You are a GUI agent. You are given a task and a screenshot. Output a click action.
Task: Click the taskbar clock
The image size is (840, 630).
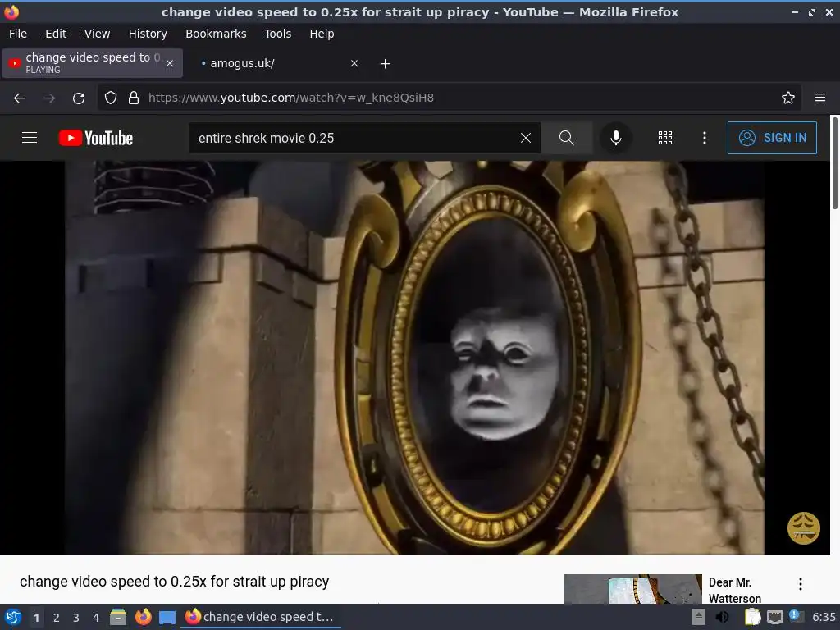click(824, 617)
